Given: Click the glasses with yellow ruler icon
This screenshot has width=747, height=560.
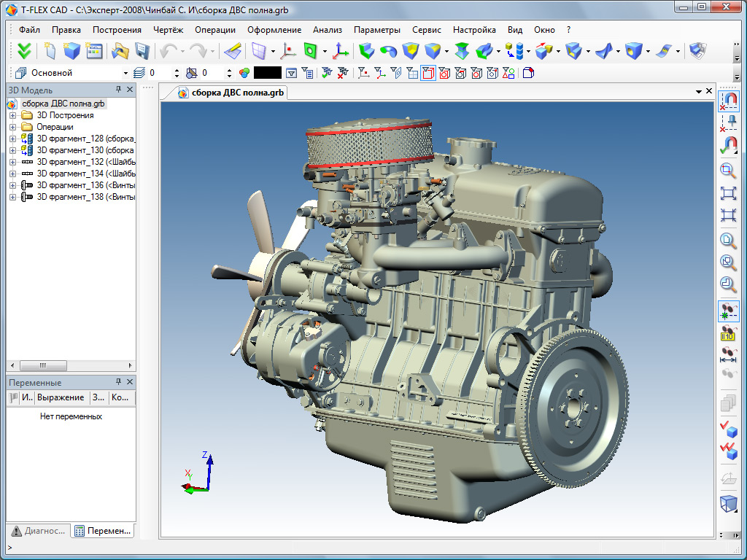Looking at the screenshot, I should click(x=728, y=332).
